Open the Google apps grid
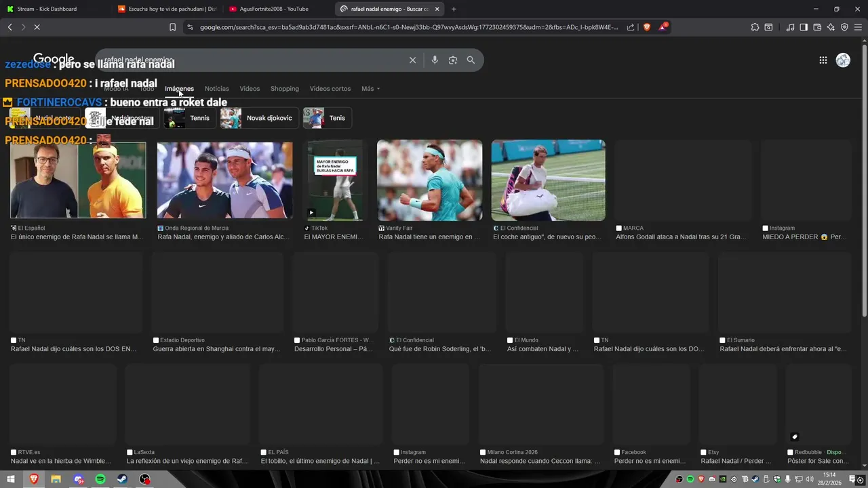868x488 pixels. tap(823, 60)
